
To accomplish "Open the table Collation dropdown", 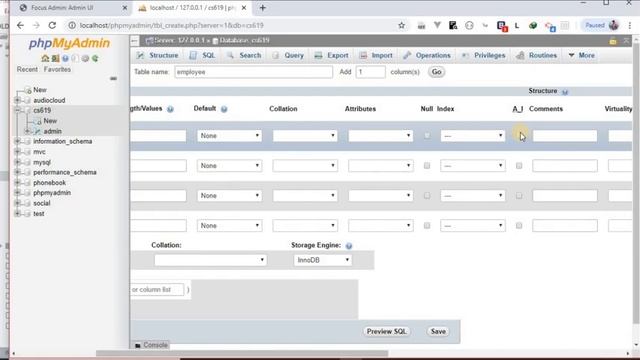I will pyautogui.click(x=210, y=260).
